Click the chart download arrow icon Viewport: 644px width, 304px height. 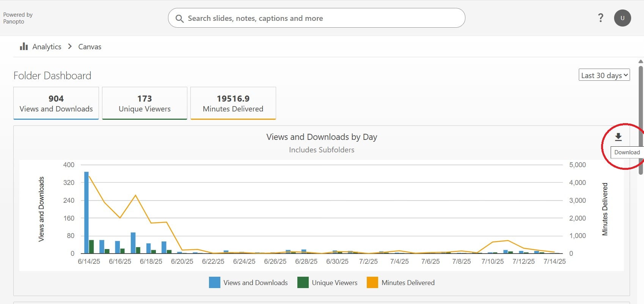[x=618, y=137]
